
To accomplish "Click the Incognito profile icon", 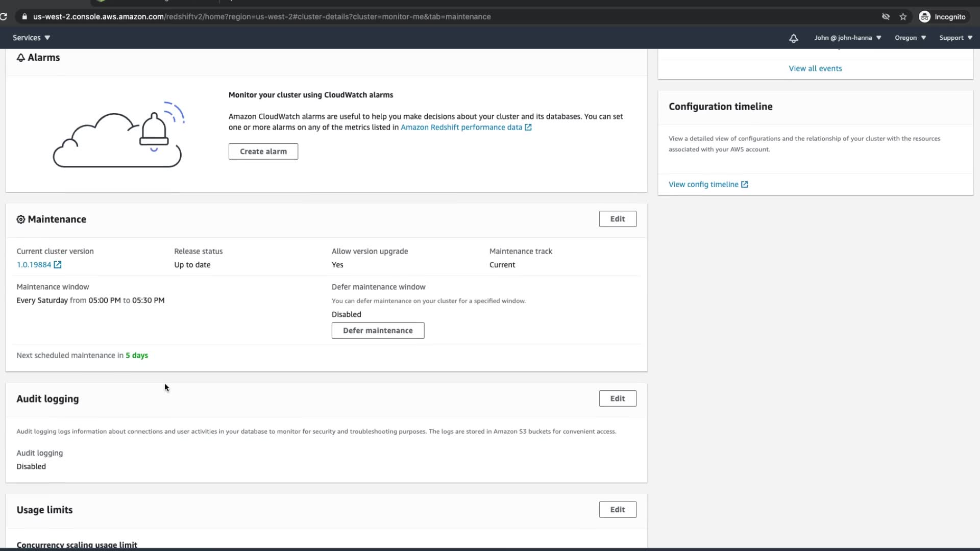I will click(x=924, y=17).
